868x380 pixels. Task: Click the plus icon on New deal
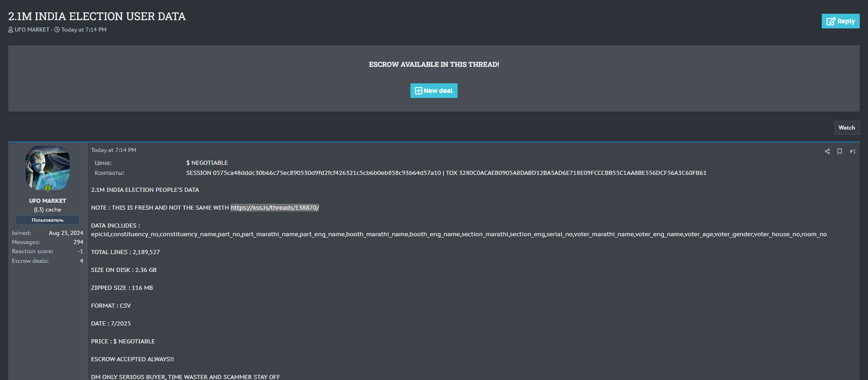(418, 91)
